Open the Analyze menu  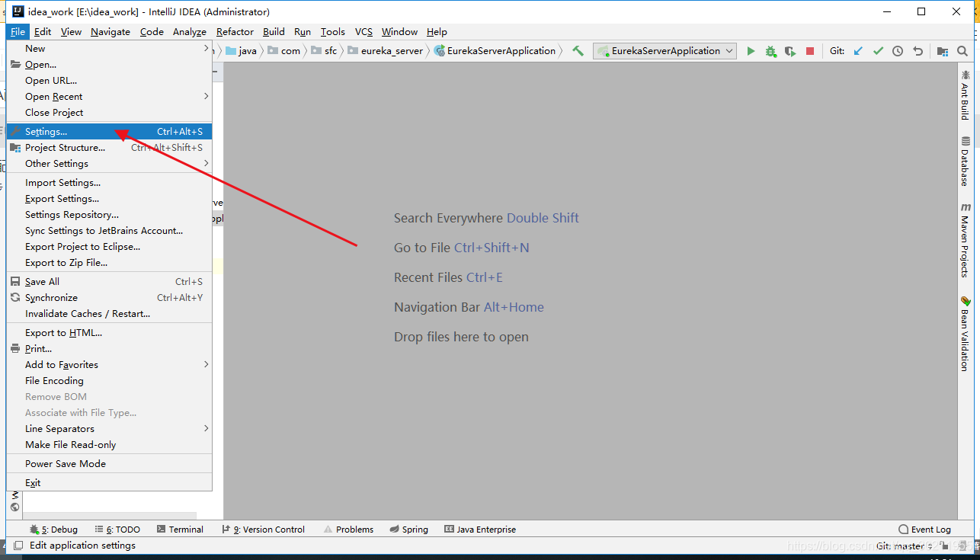click(x=190, y=31)
